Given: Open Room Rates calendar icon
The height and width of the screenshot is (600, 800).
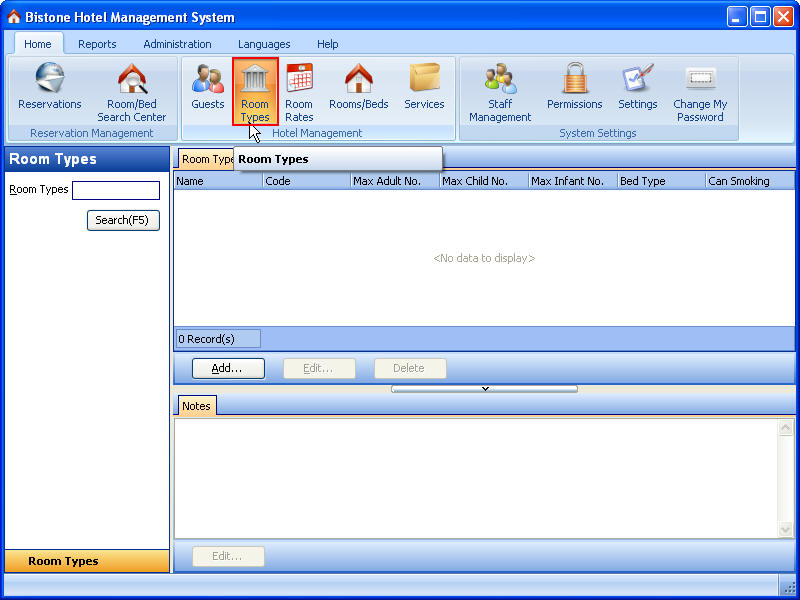Looking at the screenshot, I should (299, 80).
